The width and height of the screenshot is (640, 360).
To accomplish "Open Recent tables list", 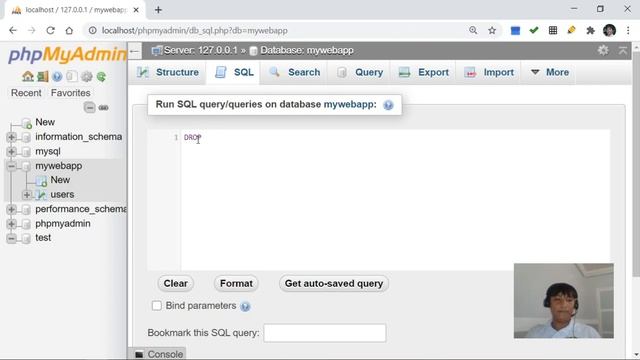I will [x=26, y=93].
